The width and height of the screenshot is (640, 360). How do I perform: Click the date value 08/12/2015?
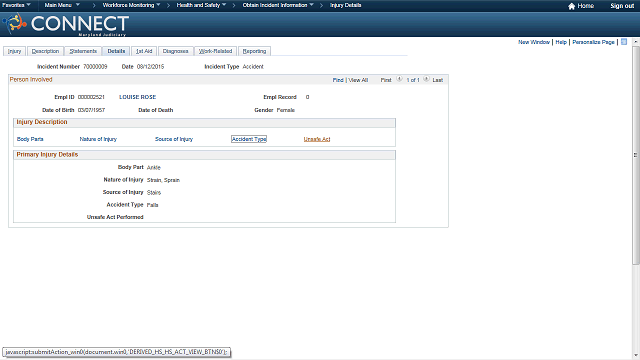(150, 67)
